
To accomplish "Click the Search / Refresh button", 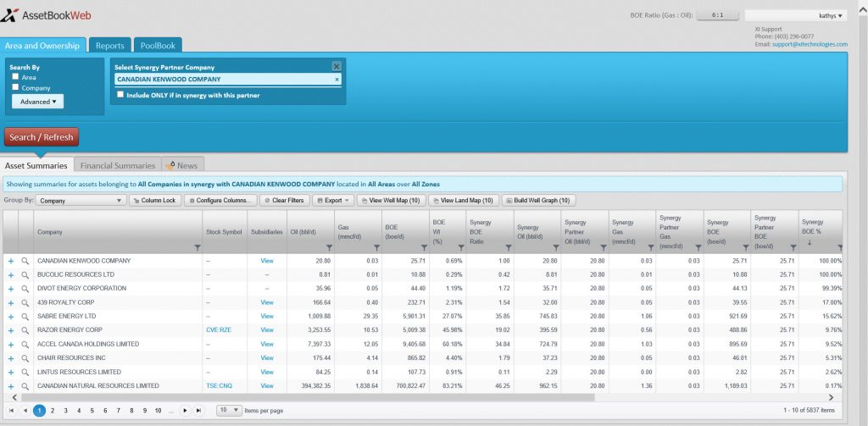I will (42, 137).
